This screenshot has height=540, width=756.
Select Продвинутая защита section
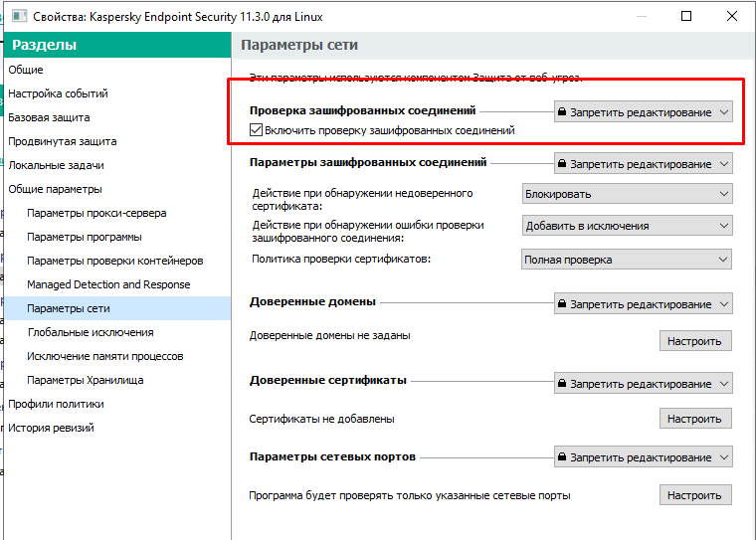coord(117,141)
